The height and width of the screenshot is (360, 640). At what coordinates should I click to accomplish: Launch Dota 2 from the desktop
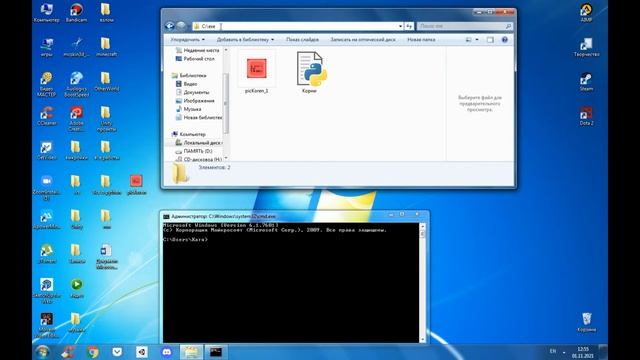(x=586, y=116)
